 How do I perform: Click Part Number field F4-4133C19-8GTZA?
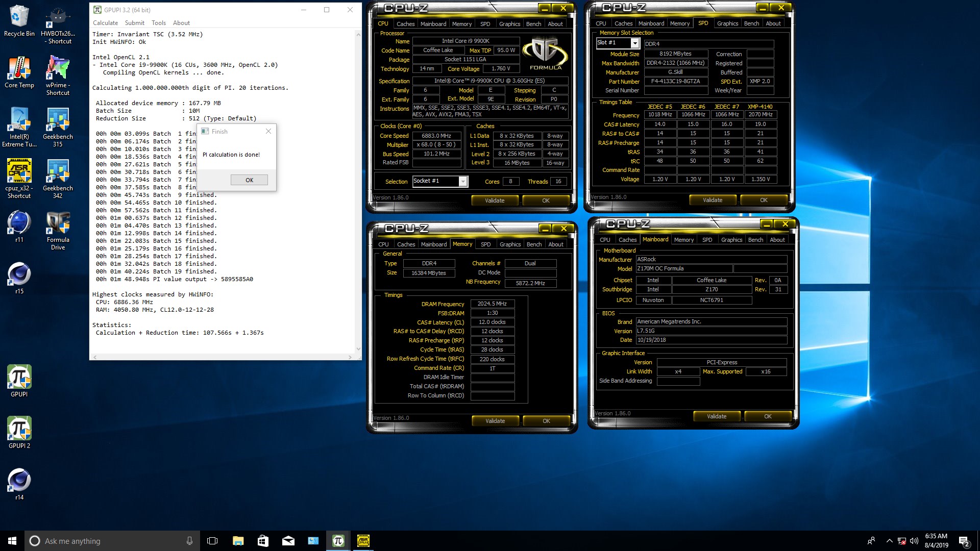676,82
